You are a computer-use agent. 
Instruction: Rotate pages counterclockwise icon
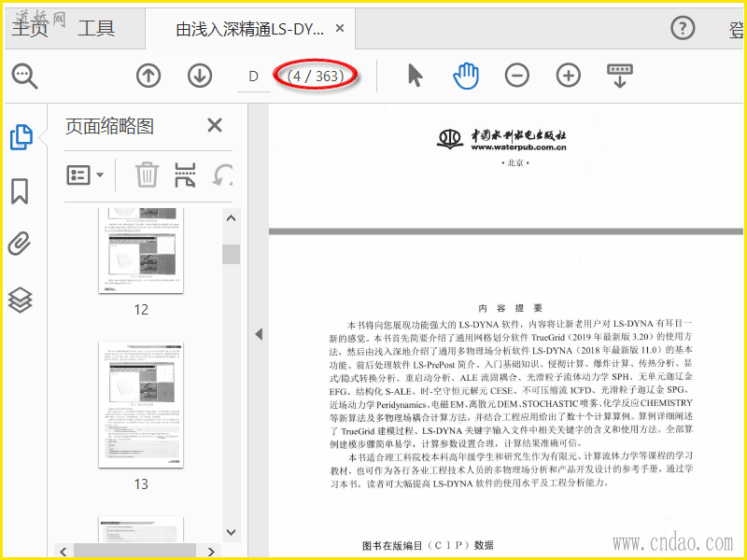(x=223, y=175)
